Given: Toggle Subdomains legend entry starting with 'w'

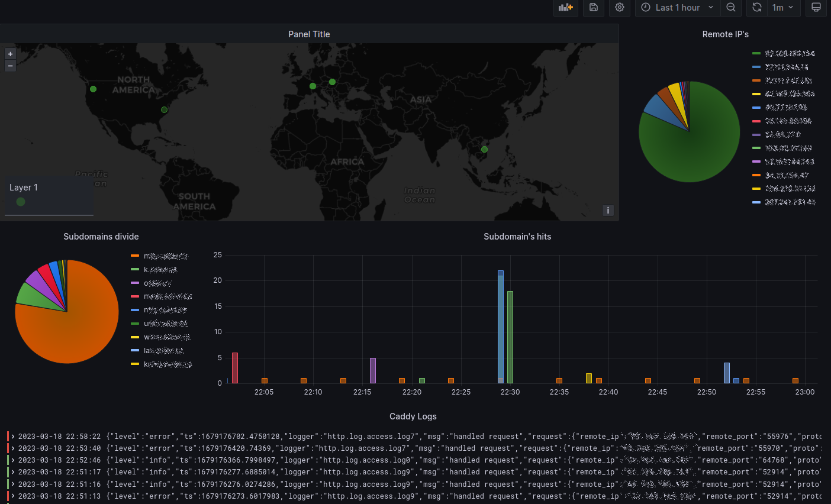Looking at the screenshot, I should point(160,337).
